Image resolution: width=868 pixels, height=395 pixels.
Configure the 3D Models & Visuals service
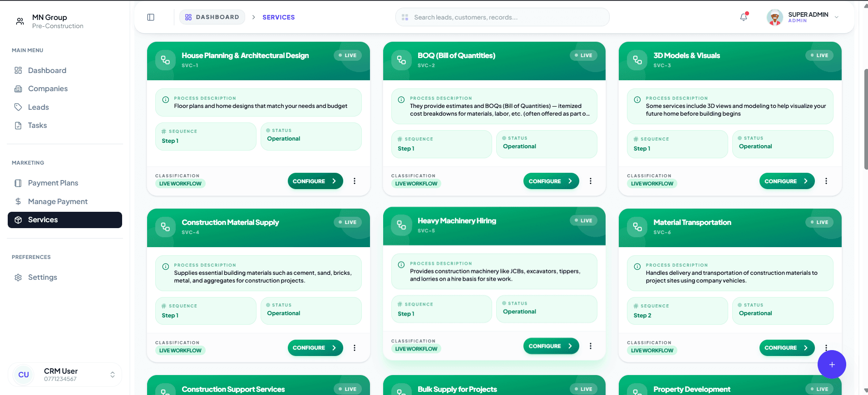787,181
